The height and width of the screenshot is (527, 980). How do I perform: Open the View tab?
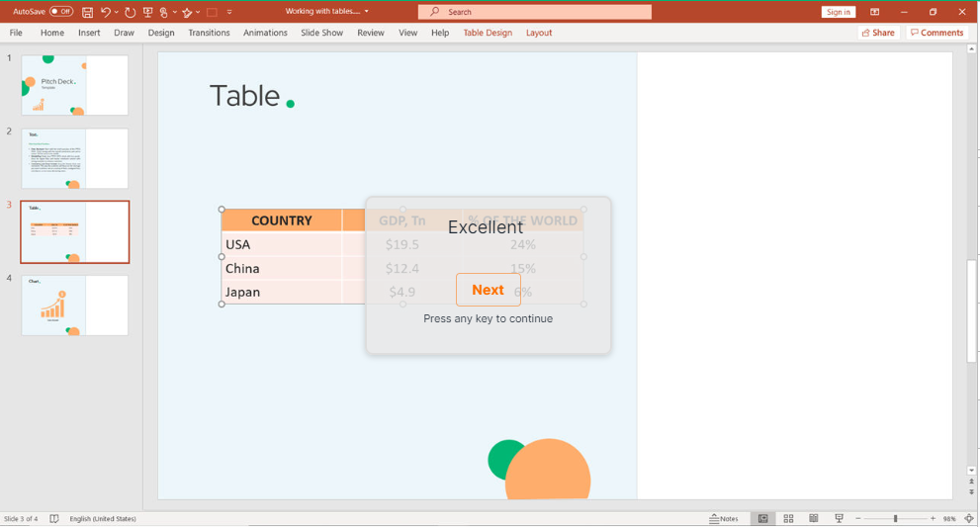tap(407, 33)
